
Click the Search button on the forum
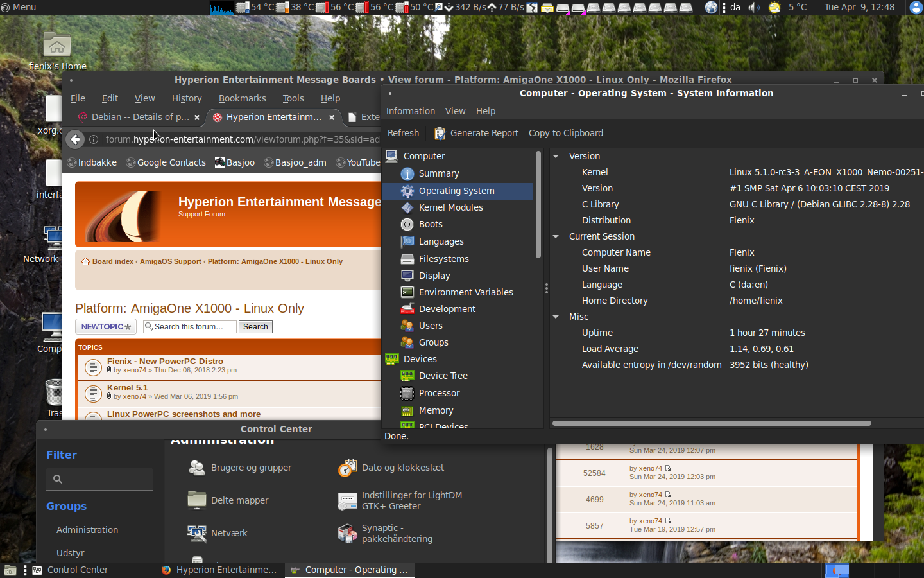pos(255,327)
